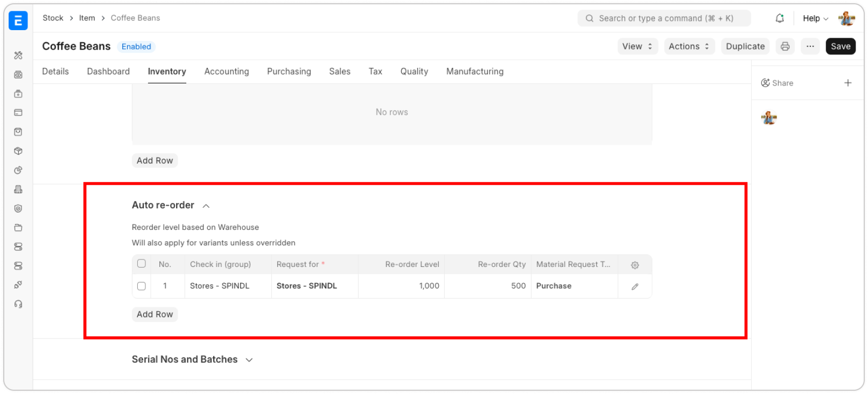868x394 pixels.
Task: Focus the search or command bar
Action: pyautogui.click(x=664, y=18)
